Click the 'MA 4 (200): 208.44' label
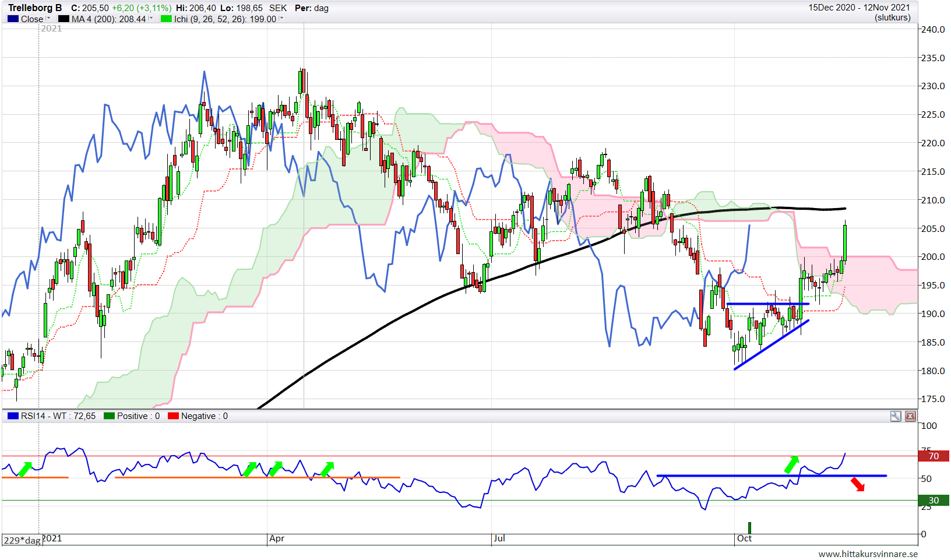 [108, 19]
